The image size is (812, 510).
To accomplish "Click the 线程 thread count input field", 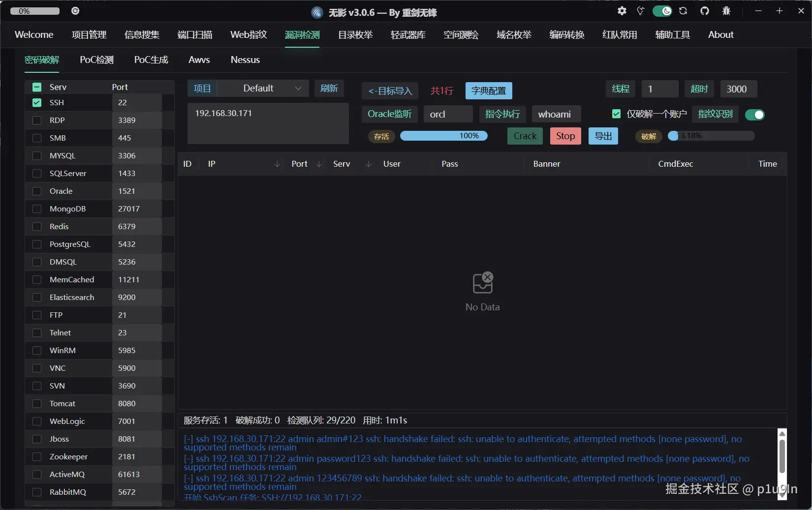I will pyautogui.click(x=660, y=89).
